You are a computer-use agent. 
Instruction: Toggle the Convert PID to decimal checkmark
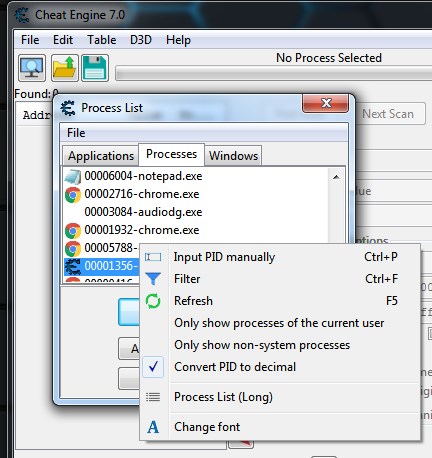coord(153,367)
